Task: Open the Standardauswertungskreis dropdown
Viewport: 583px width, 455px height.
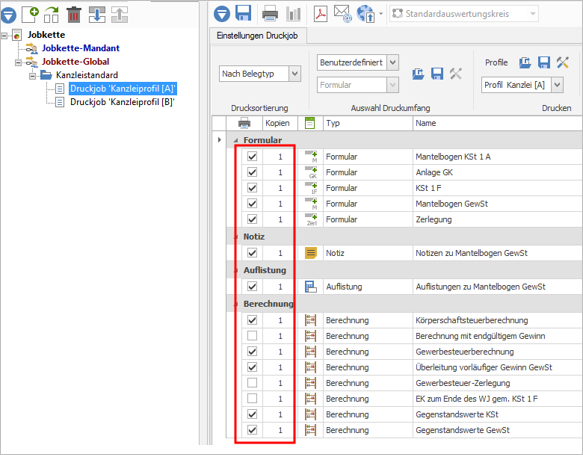Action: [x=532, y=14]
